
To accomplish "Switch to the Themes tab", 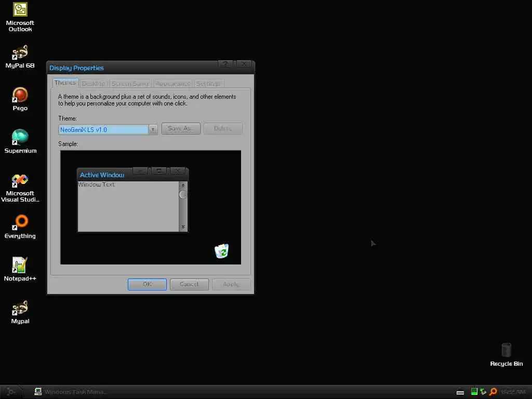I will point(65,83).
